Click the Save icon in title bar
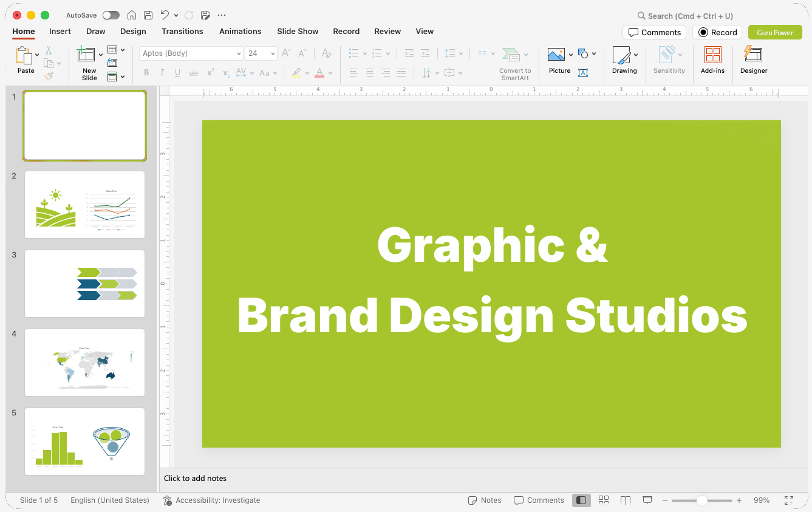 (x=148, y=15)
